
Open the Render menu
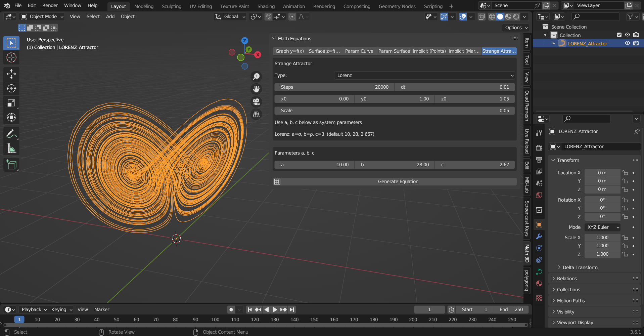pos(50,5)
